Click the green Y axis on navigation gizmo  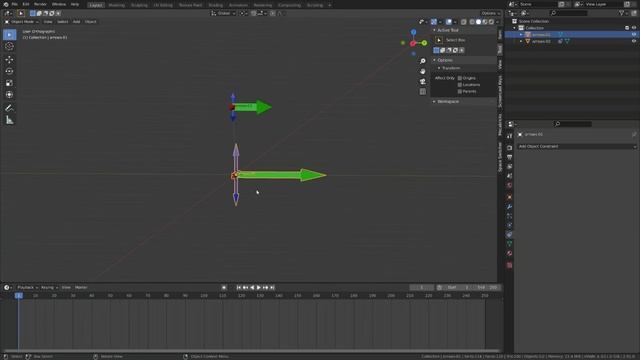point(424,42)
